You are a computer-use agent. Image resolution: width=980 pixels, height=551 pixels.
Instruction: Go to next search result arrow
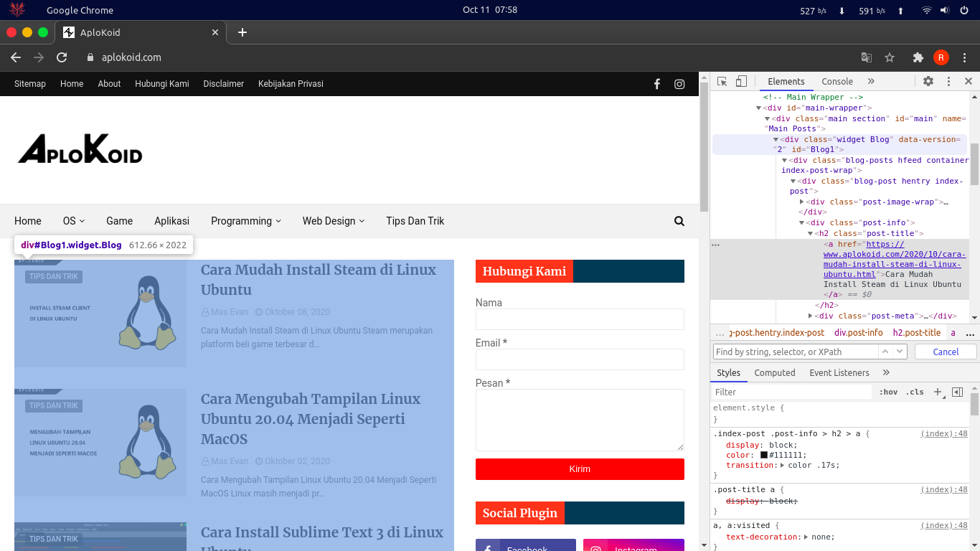coord(900,352)
